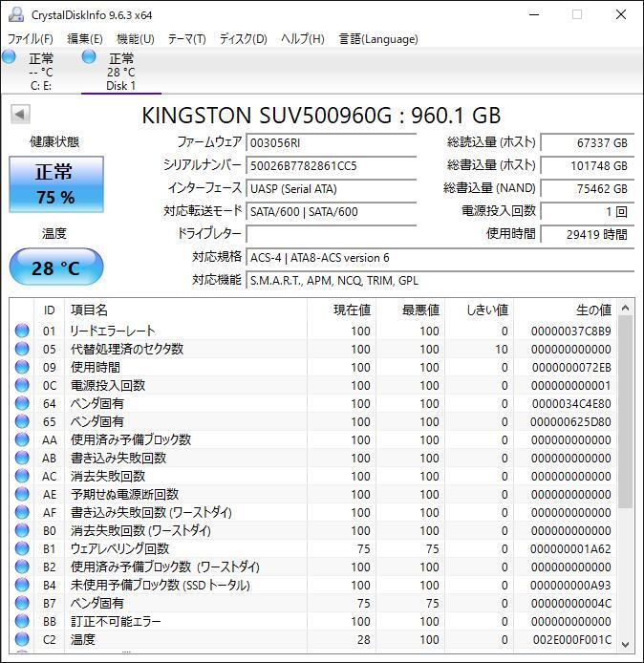Click the status orb next to ID 05

pyautogui.click(x=22, y=349)
